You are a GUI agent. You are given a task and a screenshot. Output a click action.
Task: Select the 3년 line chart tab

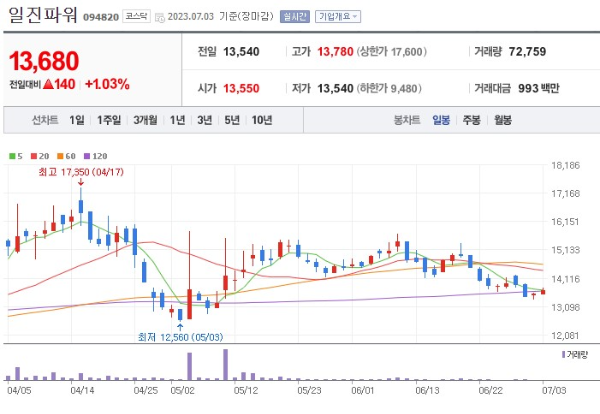204,120
